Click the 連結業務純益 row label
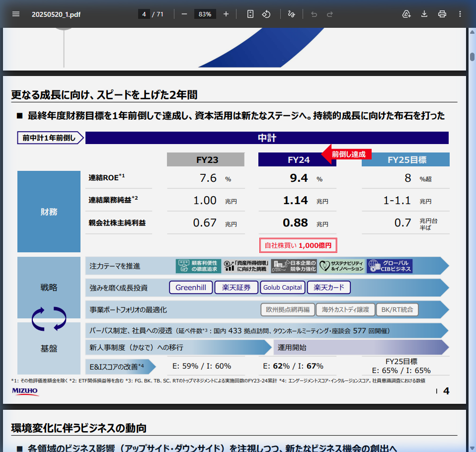The width and height of the screenshot is (476, 452). coord(113,200)
